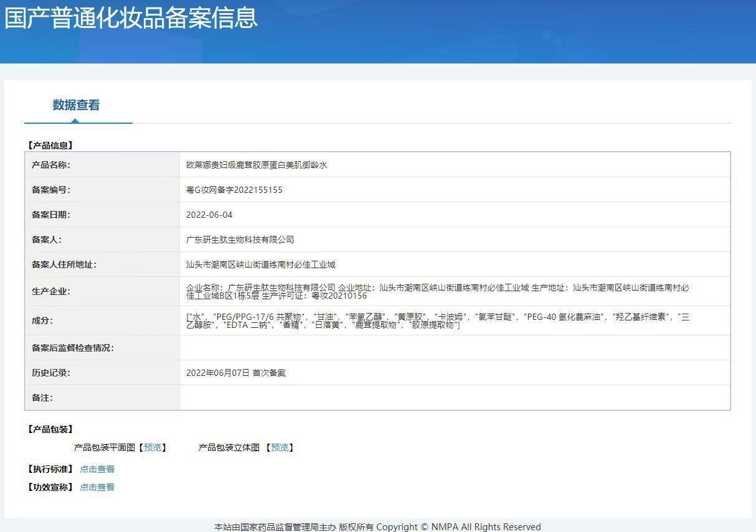The image size is (756, 532).
Task: Click 点击查看 next to 执行标准
Action: (97, 469)
